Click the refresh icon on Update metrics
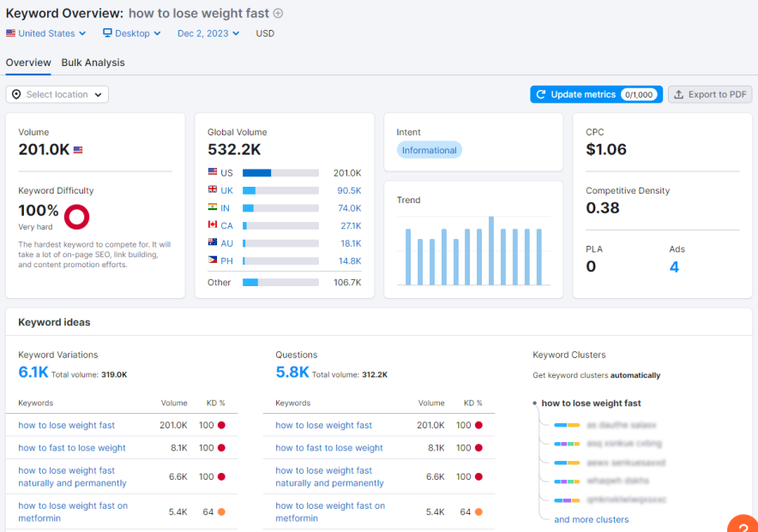This screenshot has height=532, width=758. point(544,94)
